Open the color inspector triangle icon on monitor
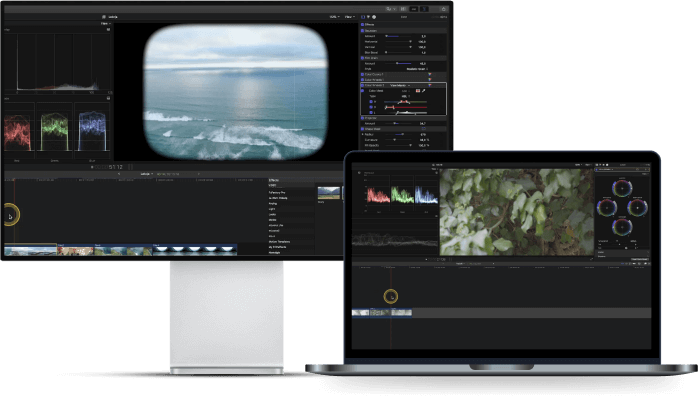 [368, 17]
